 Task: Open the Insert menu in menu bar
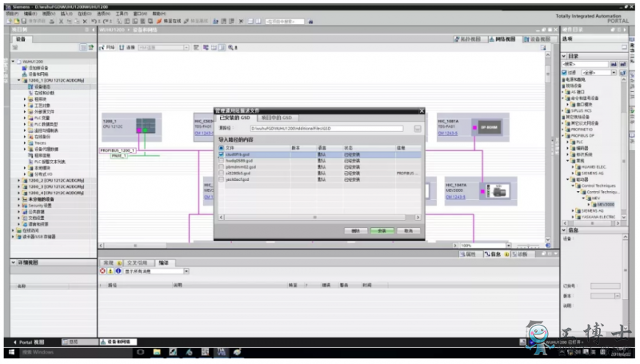coord(66,14)
